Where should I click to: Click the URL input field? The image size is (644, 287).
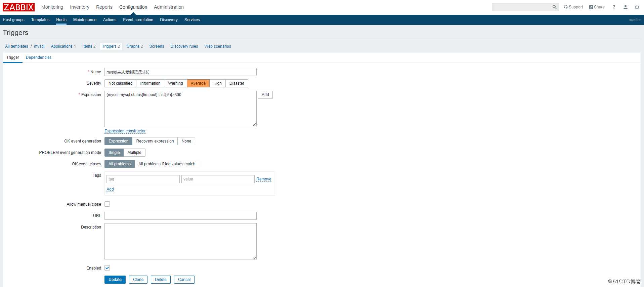pyautogui.click(x=180, y=216)
